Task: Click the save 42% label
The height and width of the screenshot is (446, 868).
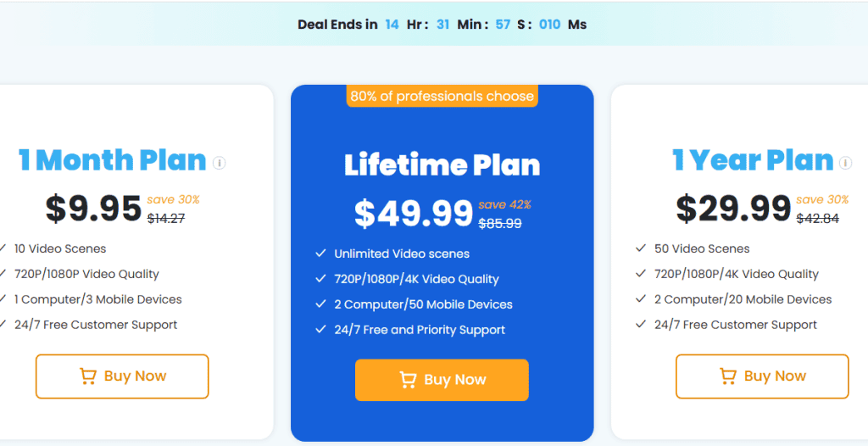Action: coord(505,204)
